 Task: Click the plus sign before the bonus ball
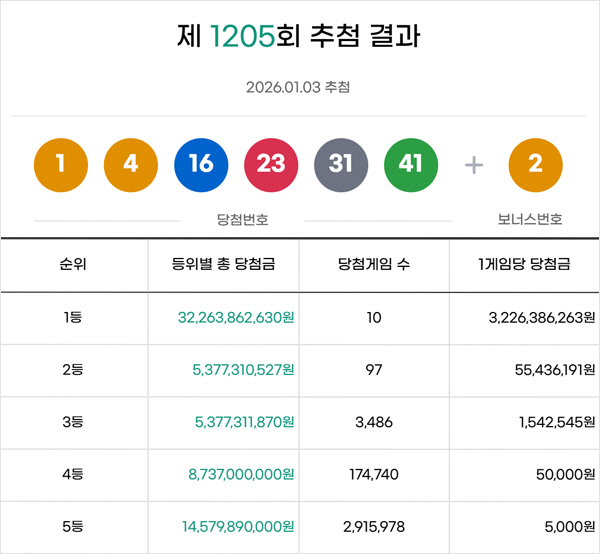coord(474,165)
